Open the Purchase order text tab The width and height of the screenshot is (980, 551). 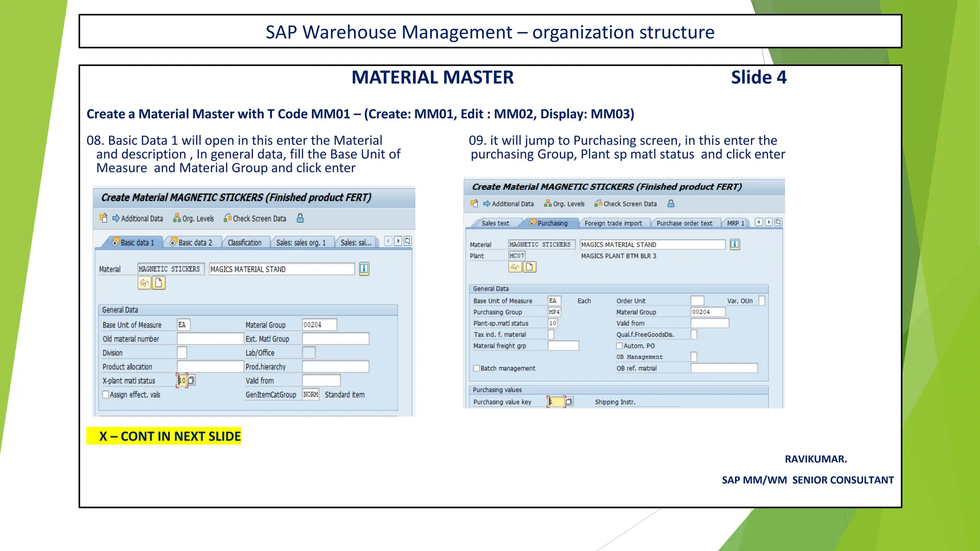coord(684,223)
